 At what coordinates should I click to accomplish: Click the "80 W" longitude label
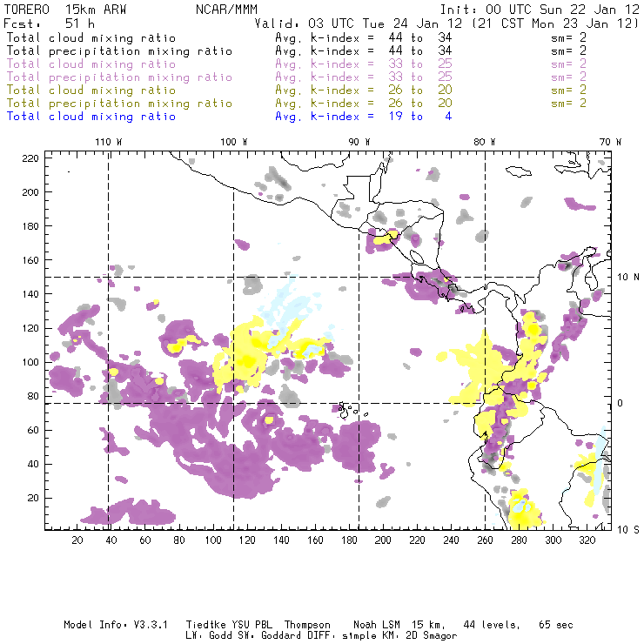click(x=485, y=142)
